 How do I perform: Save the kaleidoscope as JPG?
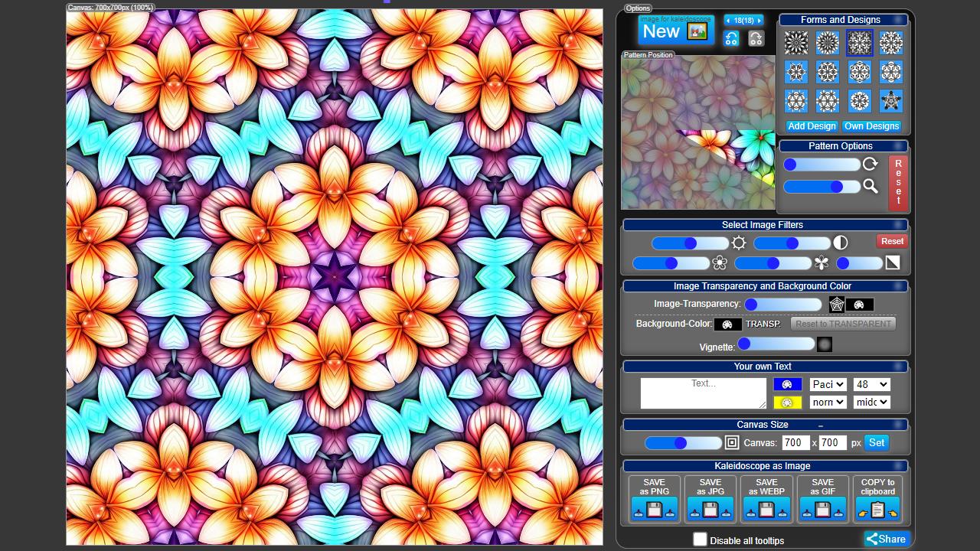pyautogui.click(x=710, y=500)
